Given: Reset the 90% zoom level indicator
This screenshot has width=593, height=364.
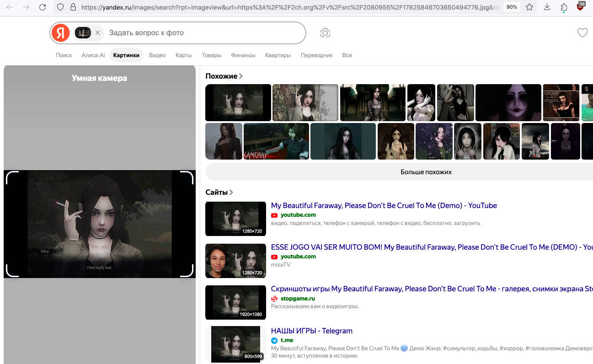Looking at the screenshot, I should [x=511, y=7].
